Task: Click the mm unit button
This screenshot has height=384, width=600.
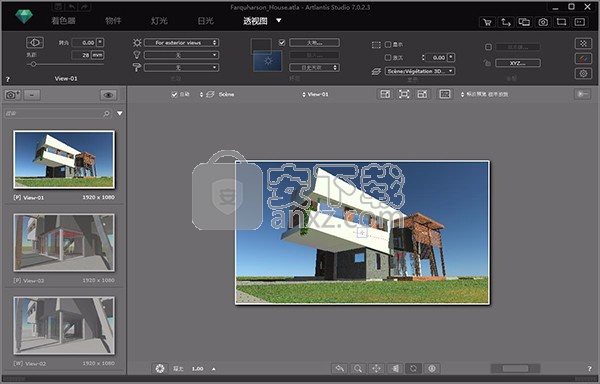Action: [98, 55]
